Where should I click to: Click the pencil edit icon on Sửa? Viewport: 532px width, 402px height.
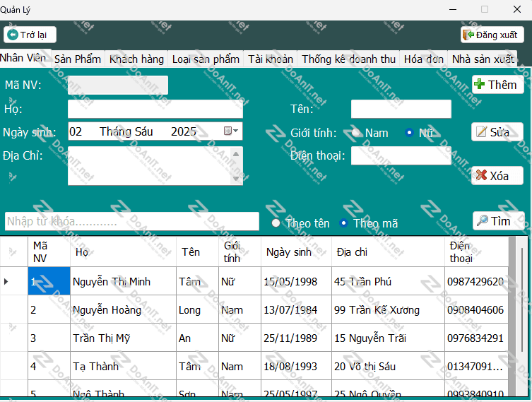(x=481, y=131)
